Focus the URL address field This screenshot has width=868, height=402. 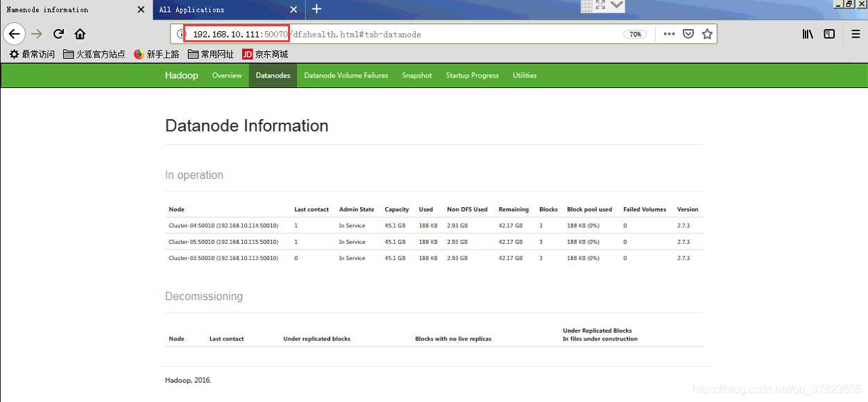point(444,34)
